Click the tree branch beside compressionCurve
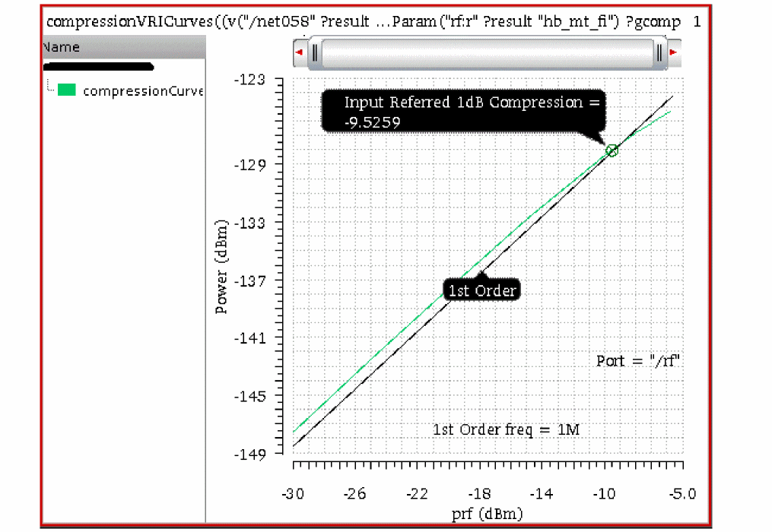The width and height of the screenshot is (772, 532). (50, 86)
